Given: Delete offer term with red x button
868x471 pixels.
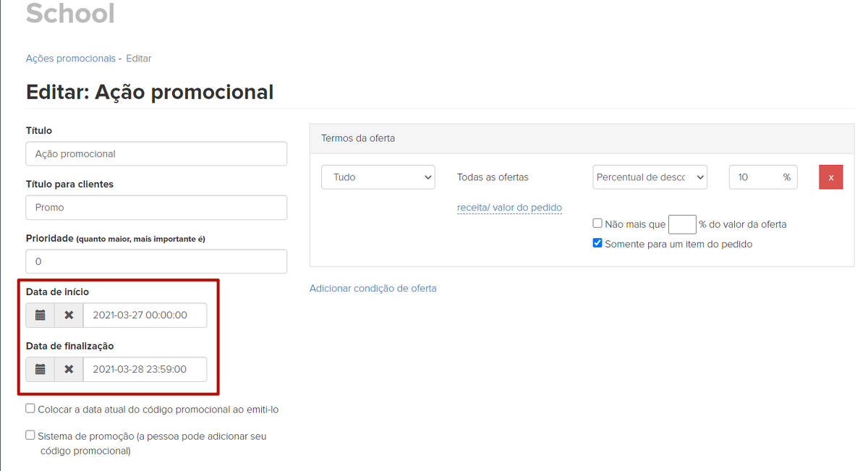Looking at the screenshot, I should click(x=830, y=177).
